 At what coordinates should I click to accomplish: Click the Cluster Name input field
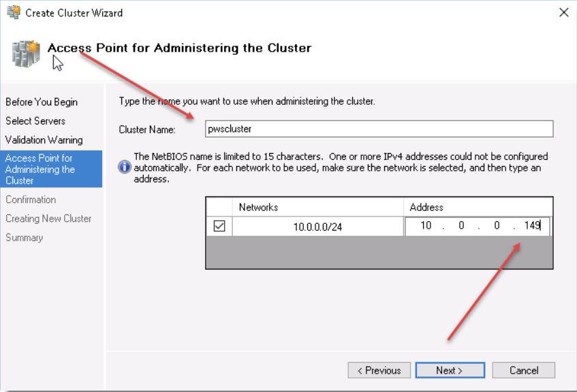379,129
